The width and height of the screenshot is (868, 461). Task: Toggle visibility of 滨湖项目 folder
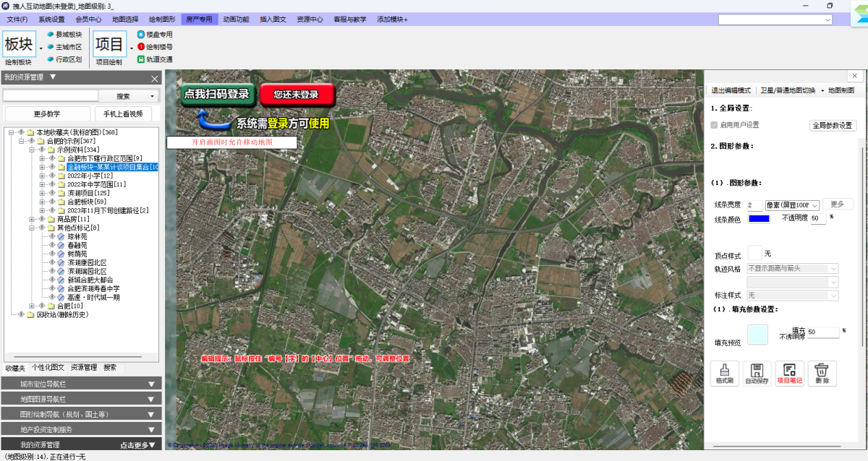[x=52, y=193]
